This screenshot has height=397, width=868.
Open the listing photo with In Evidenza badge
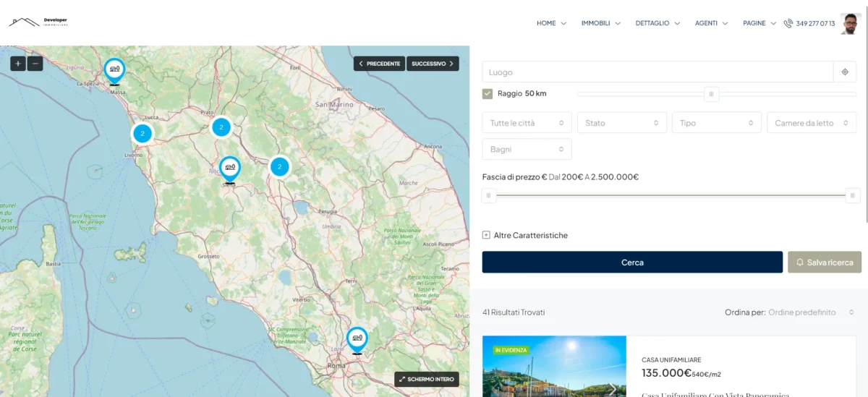pos(554,366)
